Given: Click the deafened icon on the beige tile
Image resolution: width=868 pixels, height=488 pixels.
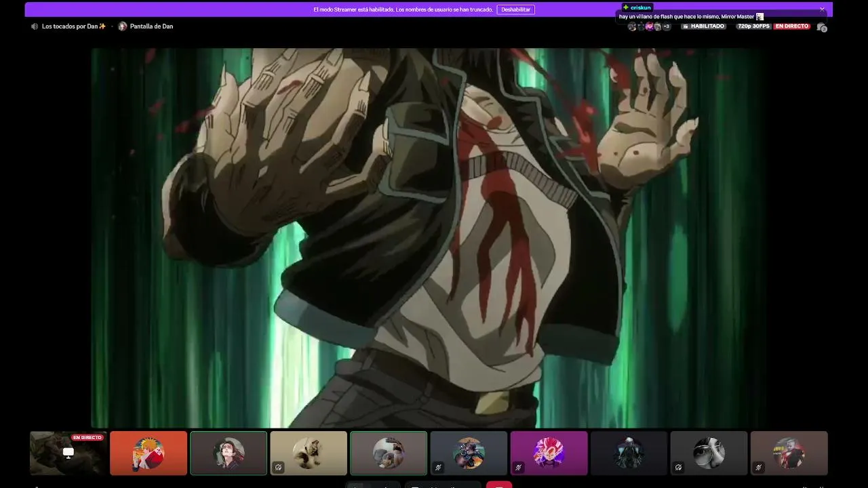Looking at the screenshot, I should pyautogui.click(x=278, y=467).
